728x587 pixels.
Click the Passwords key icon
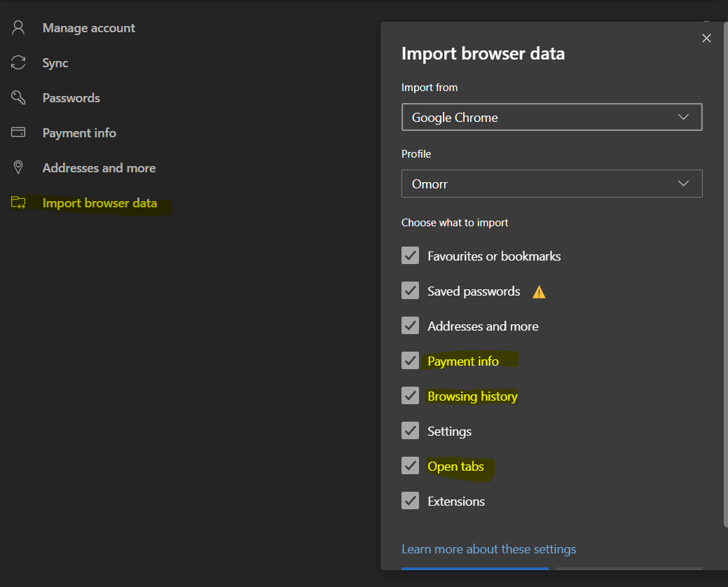tap(18, 98)
